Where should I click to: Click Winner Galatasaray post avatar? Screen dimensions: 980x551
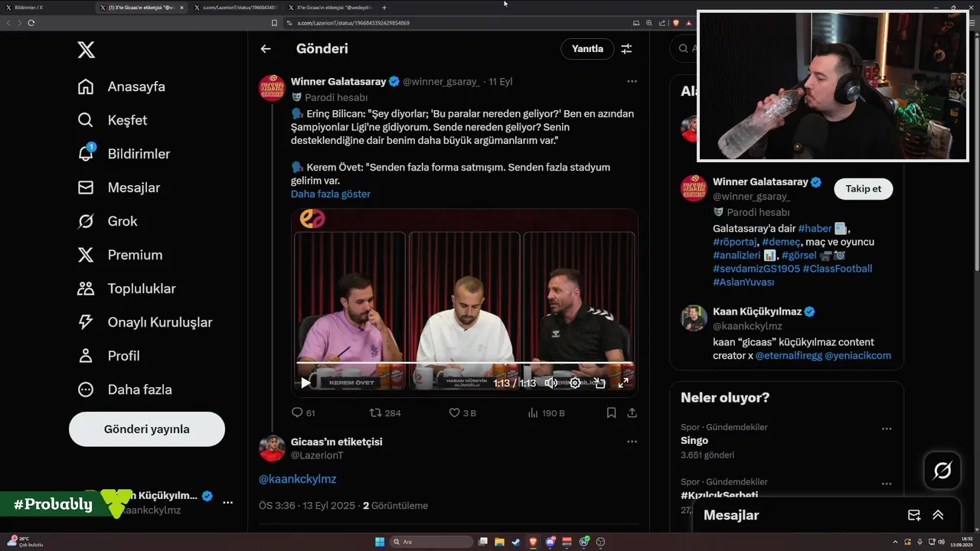click(x=272, y=88)
